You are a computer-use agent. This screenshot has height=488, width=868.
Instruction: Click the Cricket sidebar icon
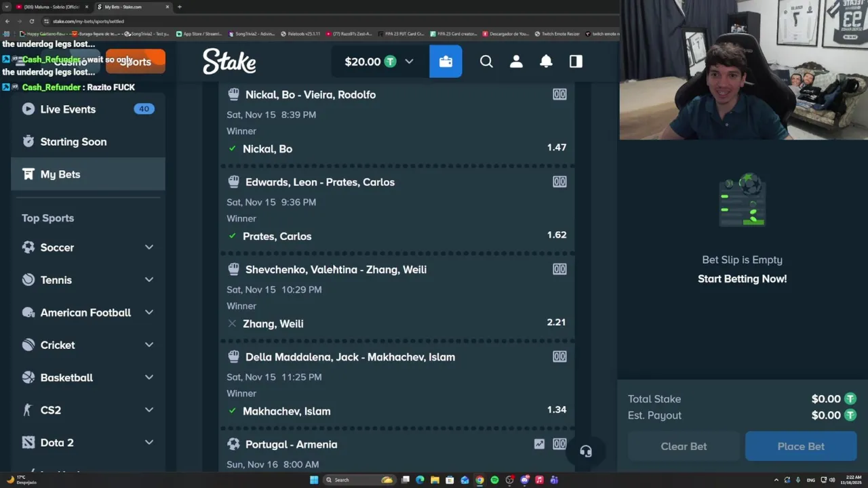click(28, 345)
